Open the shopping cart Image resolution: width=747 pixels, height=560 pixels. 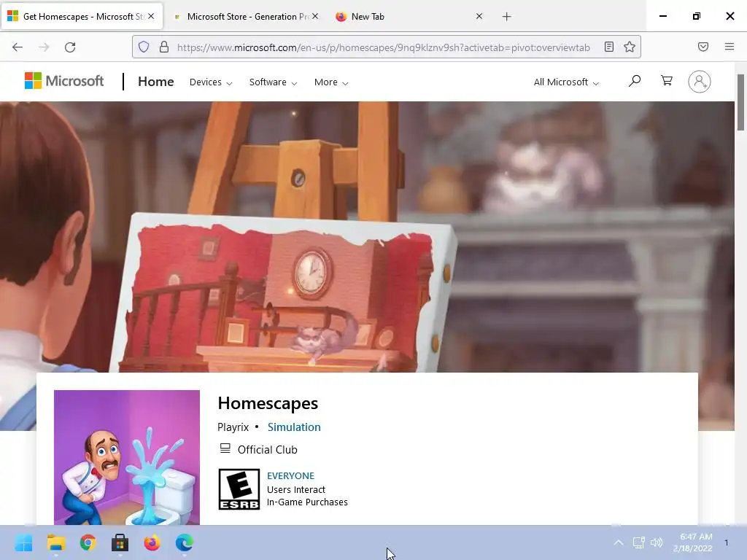click(x=667, y=80)
